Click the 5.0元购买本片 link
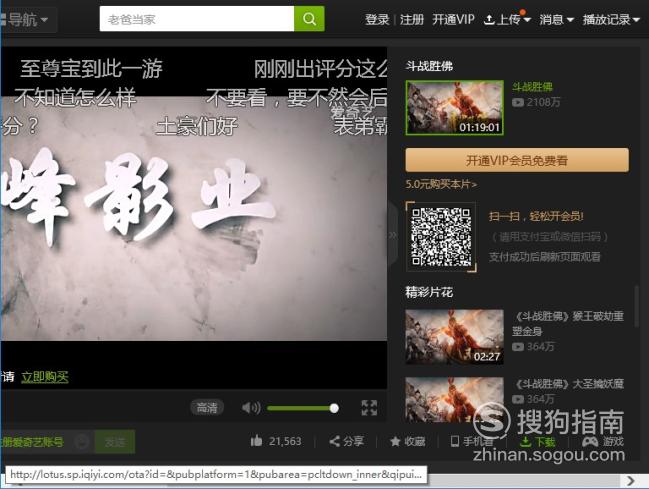This screenshot has height=489, width=649. 441,184
